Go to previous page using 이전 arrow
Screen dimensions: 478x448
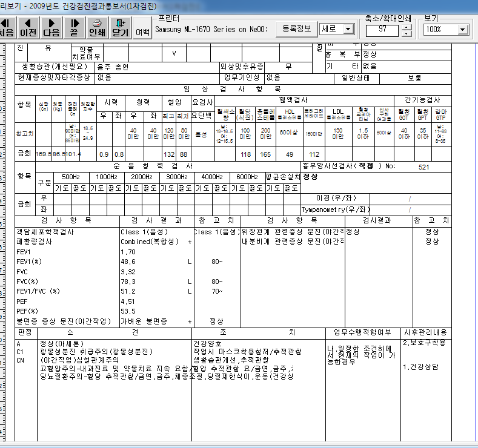28,28
